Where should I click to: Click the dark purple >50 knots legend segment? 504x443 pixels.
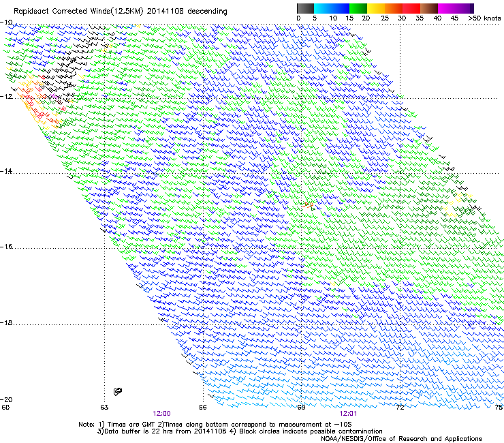[x=472, y=8]
